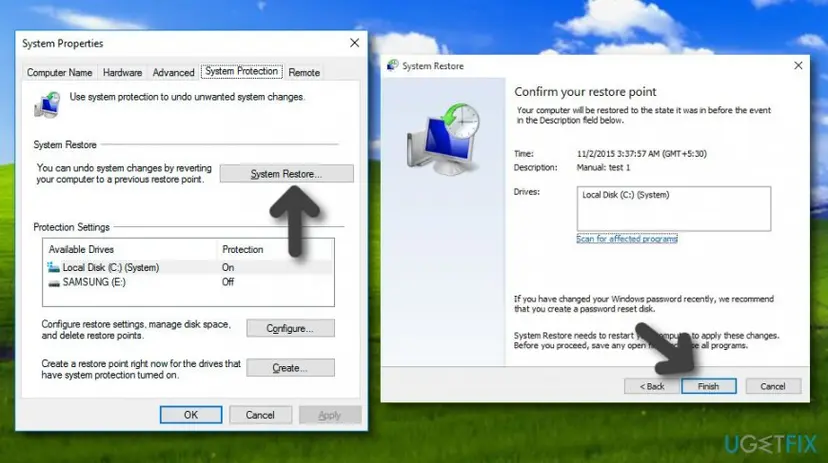Click the On protection status for C:
Viewport: 828px width, 463px height.
(228, 267)
